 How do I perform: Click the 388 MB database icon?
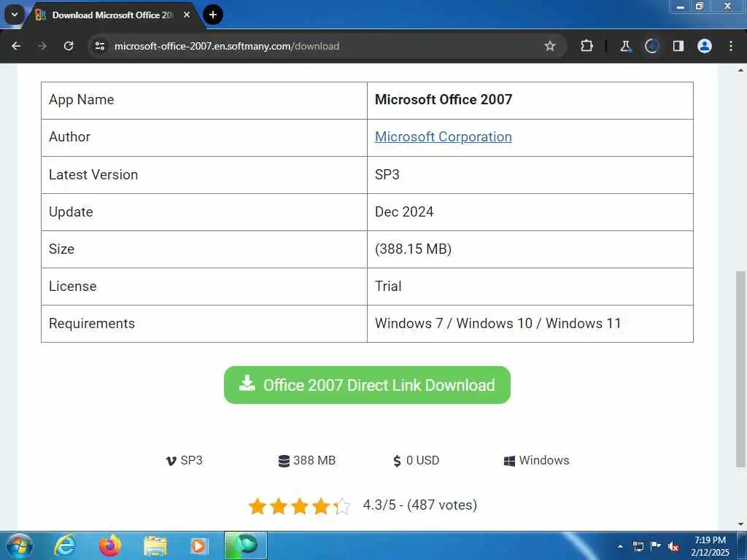click(284, 461)
